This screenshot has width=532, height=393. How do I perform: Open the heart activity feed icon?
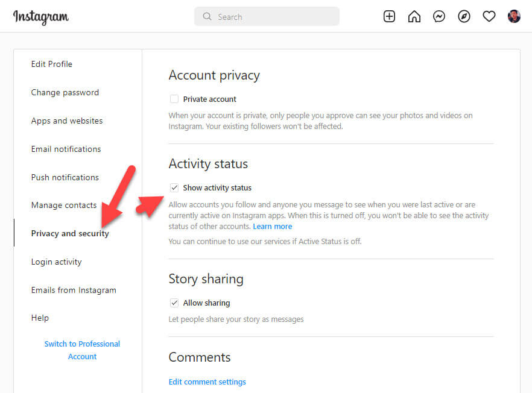point(489,17)
